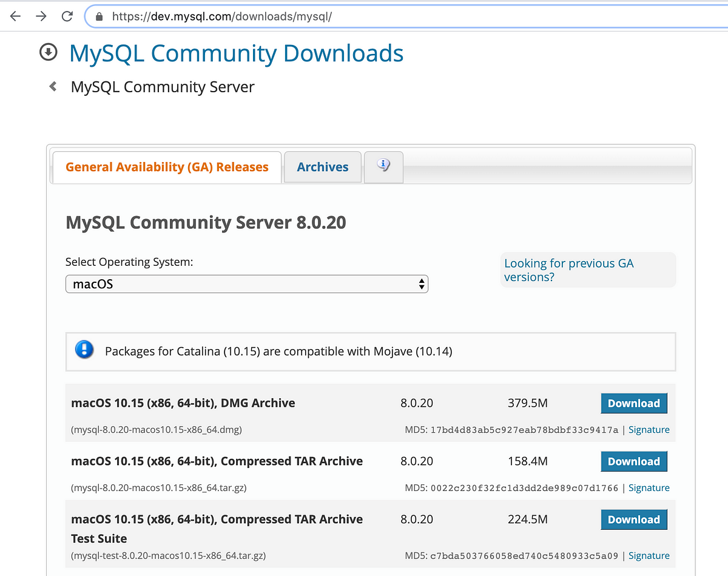
Task: Click the MD5 hash 0022c230f32fc1d3dd2de989c07d1766
Action: coord(524,488)
